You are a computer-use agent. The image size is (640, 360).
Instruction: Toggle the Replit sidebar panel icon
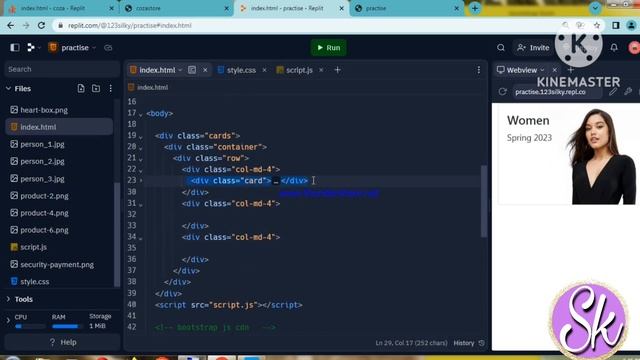(15, 48)
